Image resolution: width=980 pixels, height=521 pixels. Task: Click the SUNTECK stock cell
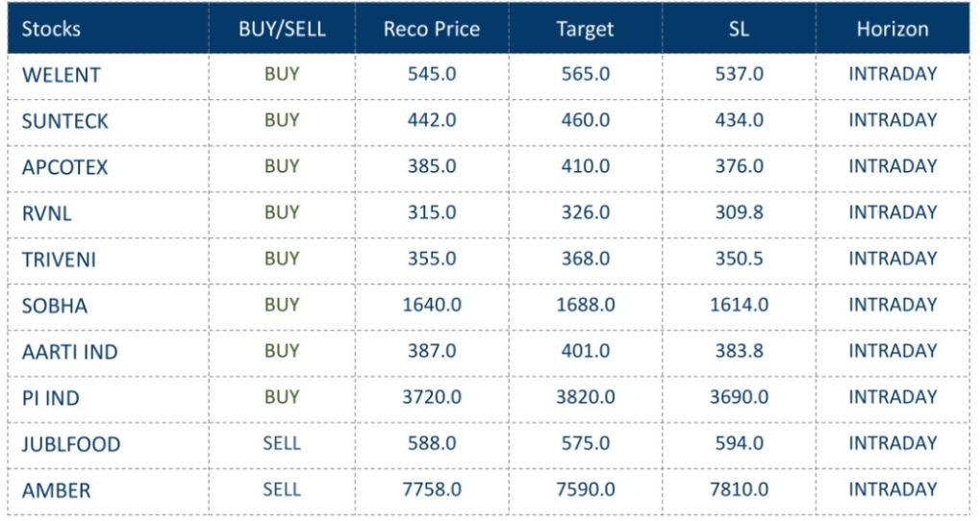(x=65, y=121)
